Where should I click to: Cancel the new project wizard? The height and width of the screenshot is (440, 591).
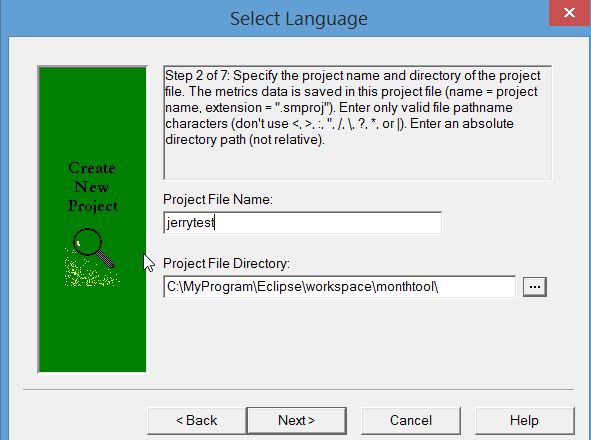411,420
